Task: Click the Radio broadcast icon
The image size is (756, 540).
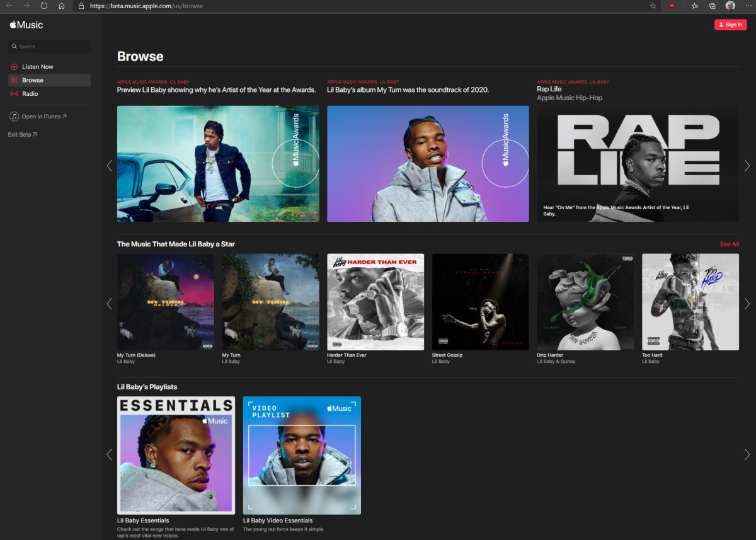Action: coord(14,94)
